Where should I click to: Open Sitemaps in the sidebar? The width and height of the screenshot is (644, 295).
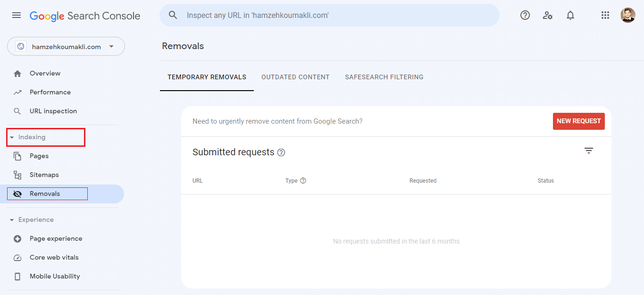tap(44, 175)
